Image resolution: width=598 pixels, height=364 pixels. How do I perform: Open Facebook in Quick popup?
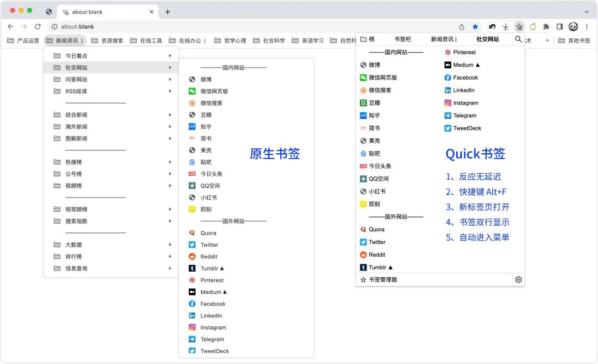pos(461,77)
